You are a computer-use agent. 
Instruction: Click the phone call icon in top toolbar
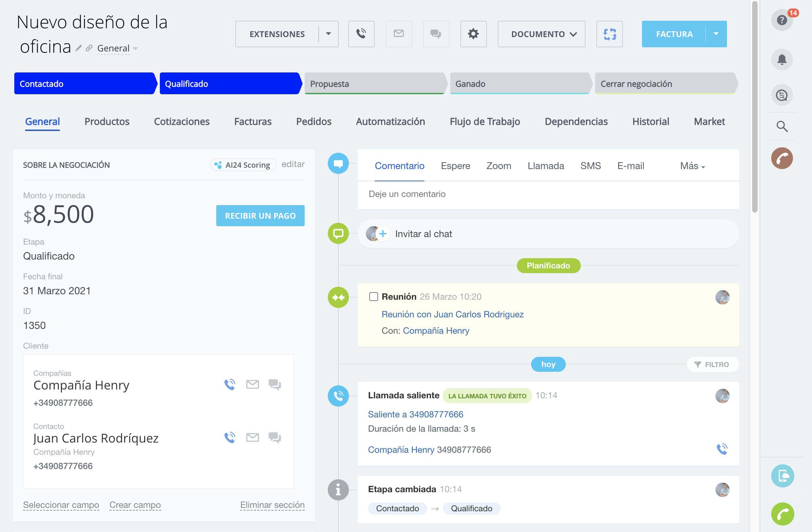pos(361,34)
